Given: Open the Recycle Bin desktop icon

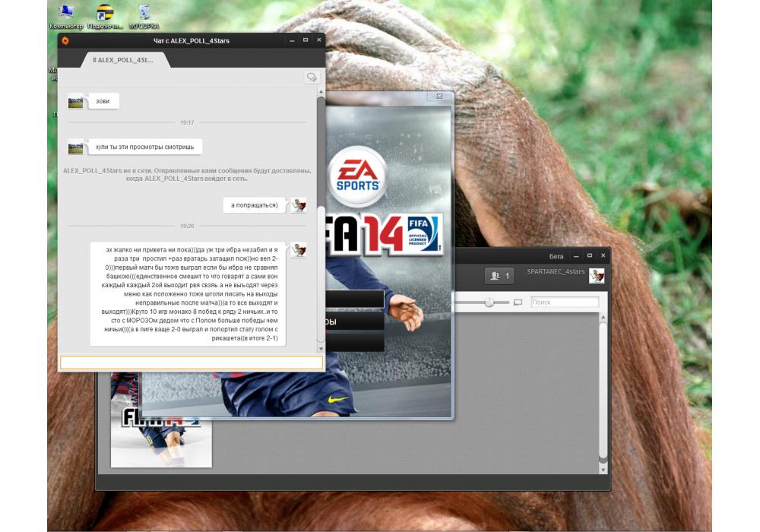Looking at the screenshot, I should [x=144, y=14].
